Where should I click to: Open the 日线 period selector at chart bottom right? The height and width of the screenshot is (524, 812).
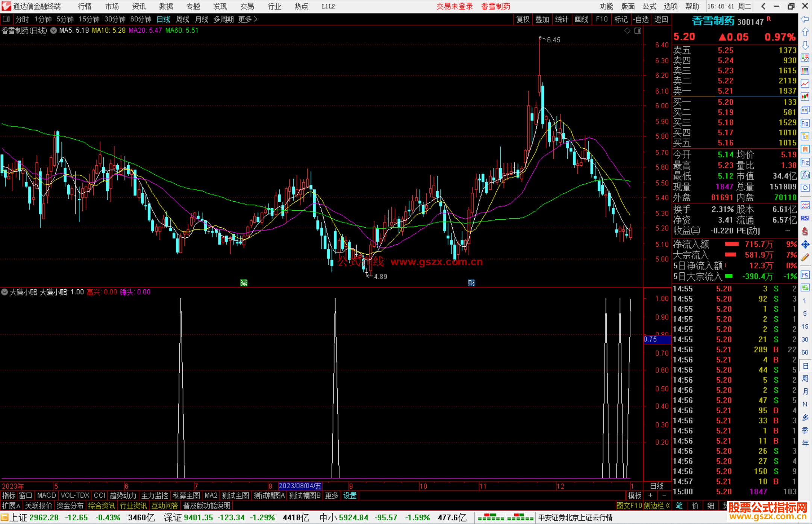click(657, 486)
